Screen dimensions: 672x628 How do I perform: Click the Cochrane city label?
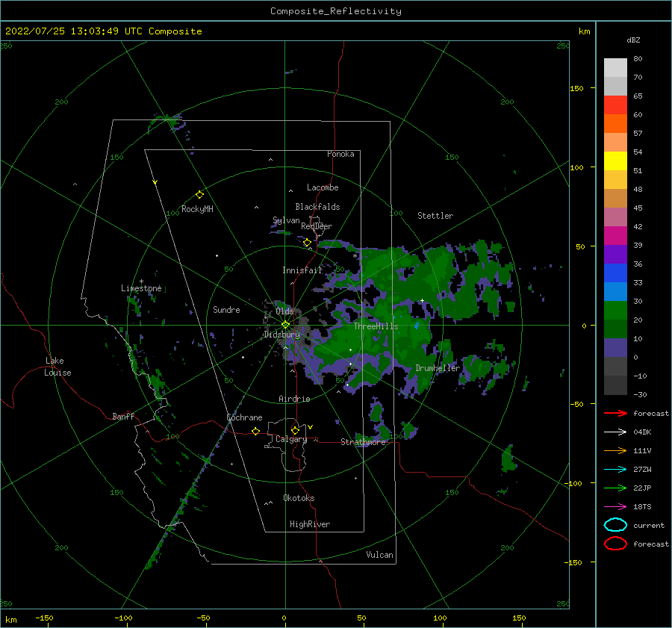(244, 417)
